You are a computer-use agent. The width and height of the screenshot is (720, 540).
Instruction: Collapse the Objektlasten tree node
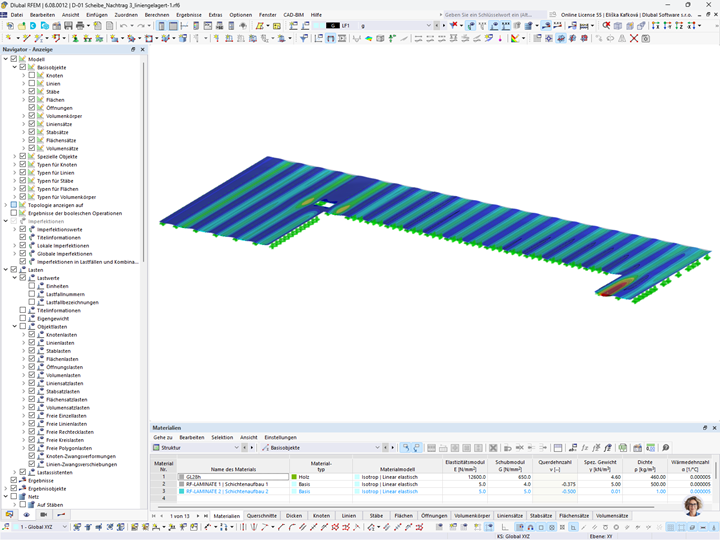(x=15, y=326)
